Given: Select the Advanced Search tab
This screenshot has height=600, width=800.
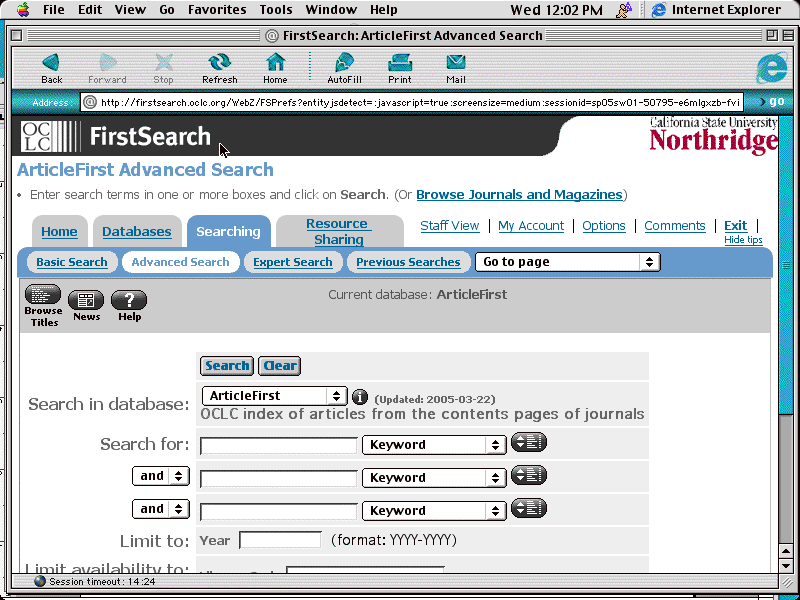Looking at the screenshot, I should tap(181, 262).
